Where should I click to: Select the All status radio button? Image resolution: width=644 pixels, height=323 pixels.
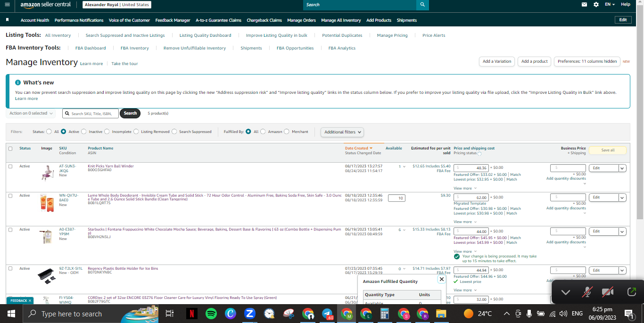(x=49, y=132)
